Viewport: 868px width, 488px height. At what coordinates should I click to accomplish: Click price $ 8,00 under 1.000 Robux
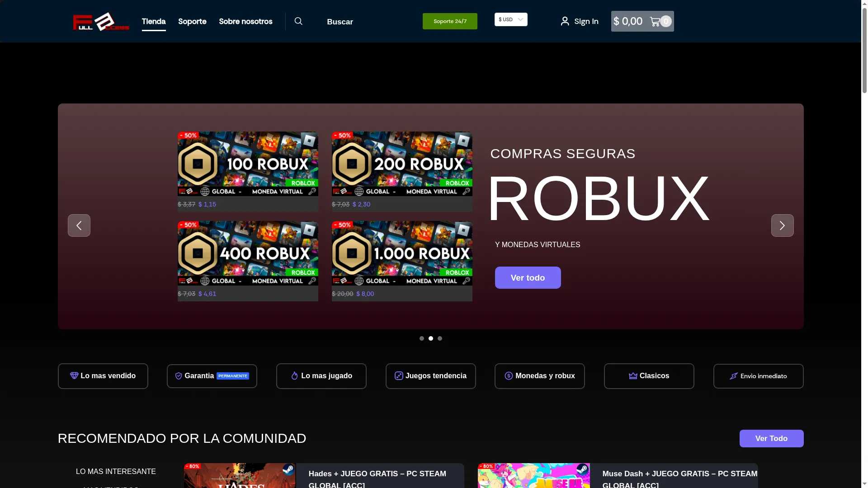point(365,294)
